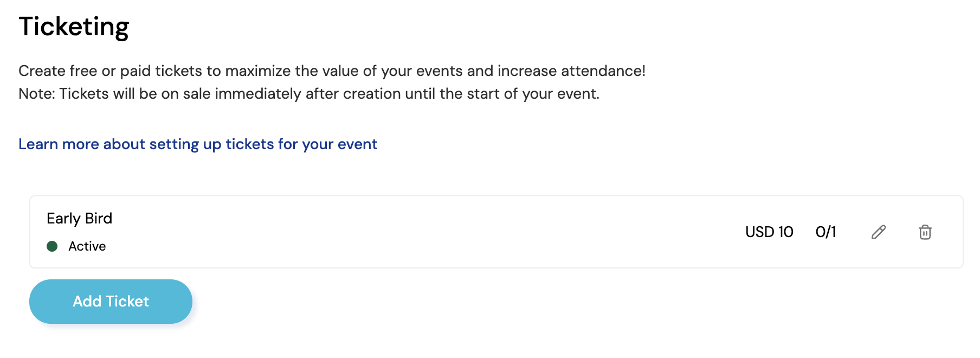Click the Active status label
980x358 pixels.
click(x=87, y=246)
